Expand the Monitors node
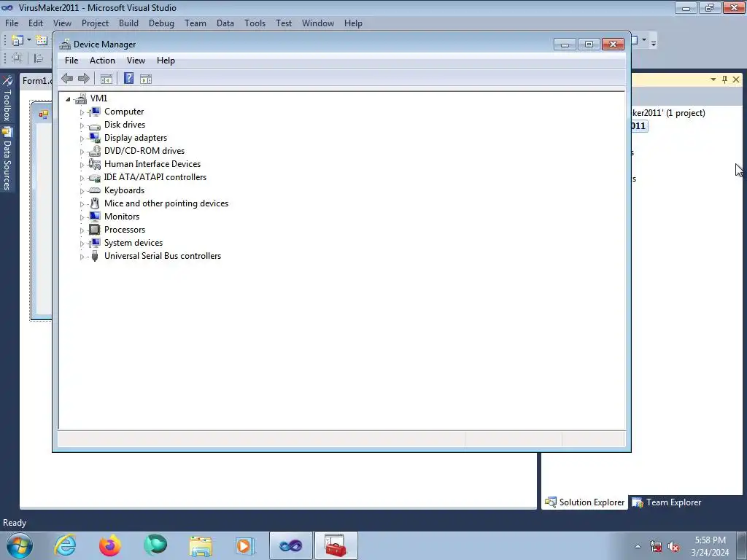 [x=82, y=217]
